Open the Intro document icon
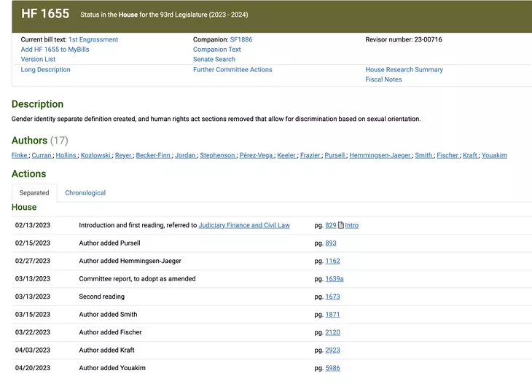The height and width of the screenshot is (392, 532). 341,225
